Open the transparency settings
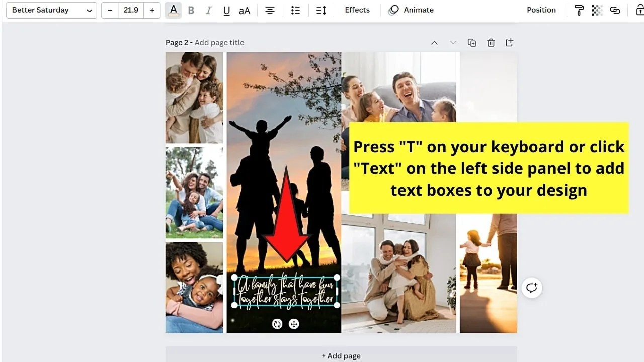 tap(597, 10)
